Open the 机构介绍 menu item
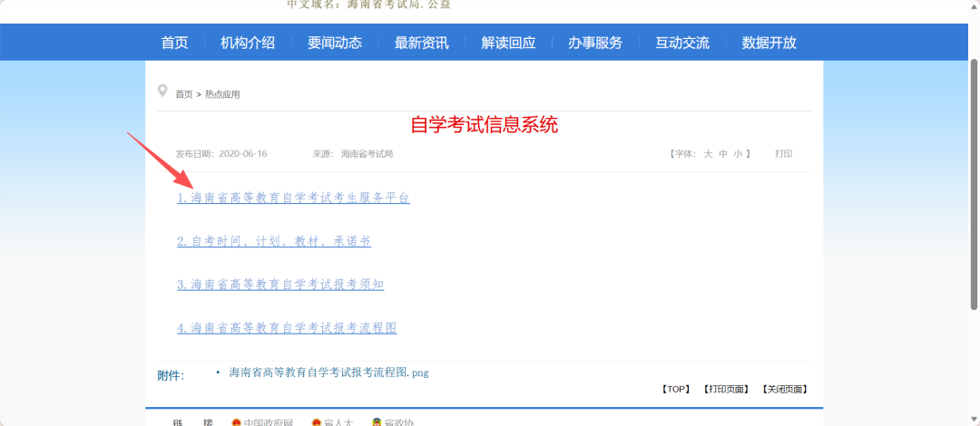This screenshot has width=980, height=426. pos(248,44)
